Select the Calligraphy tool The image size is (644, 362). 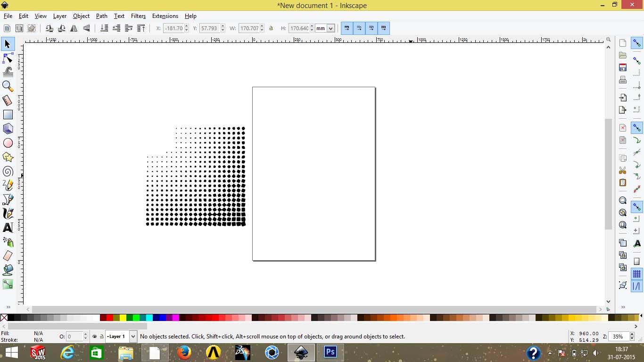coord(8,214)
